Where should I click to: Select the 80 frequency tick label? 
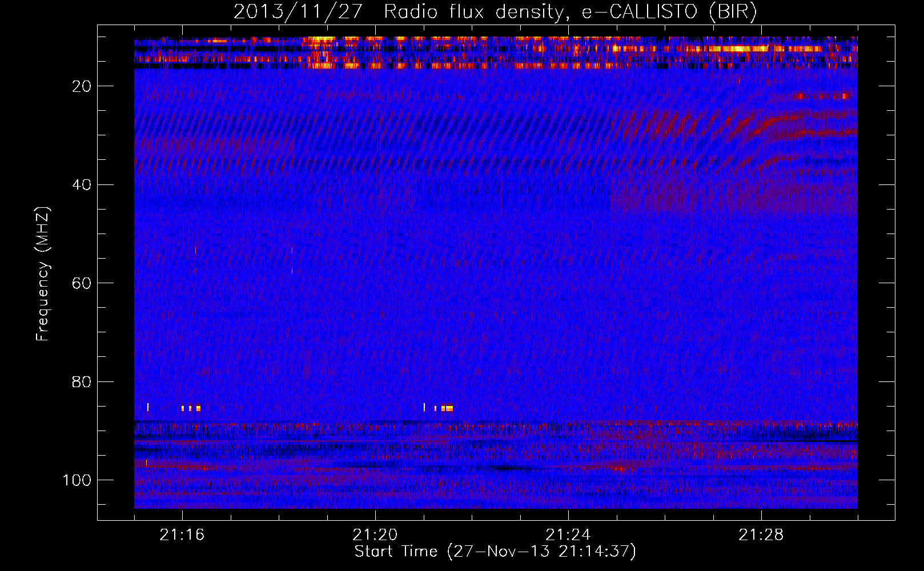point(81,381)
